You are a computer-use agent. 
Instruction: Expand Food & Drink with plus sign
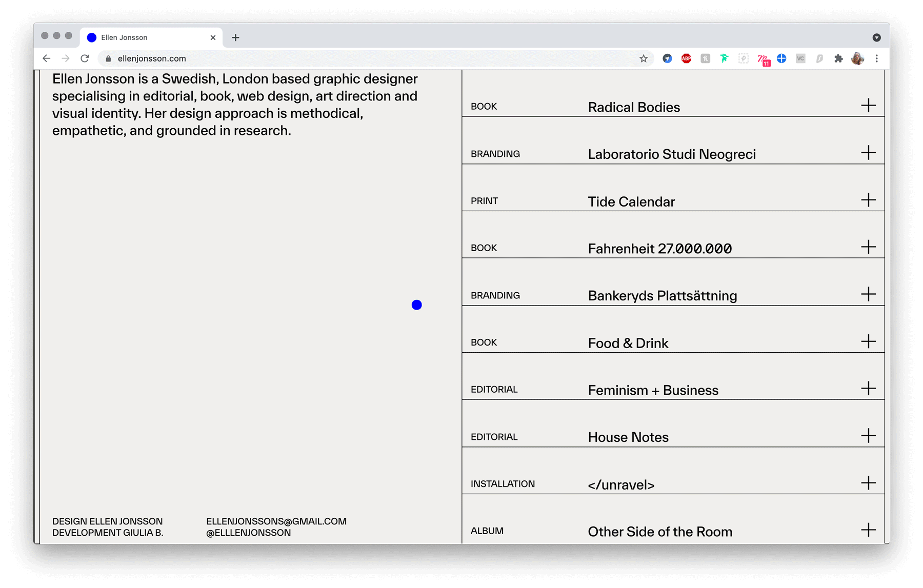point(868,341)
